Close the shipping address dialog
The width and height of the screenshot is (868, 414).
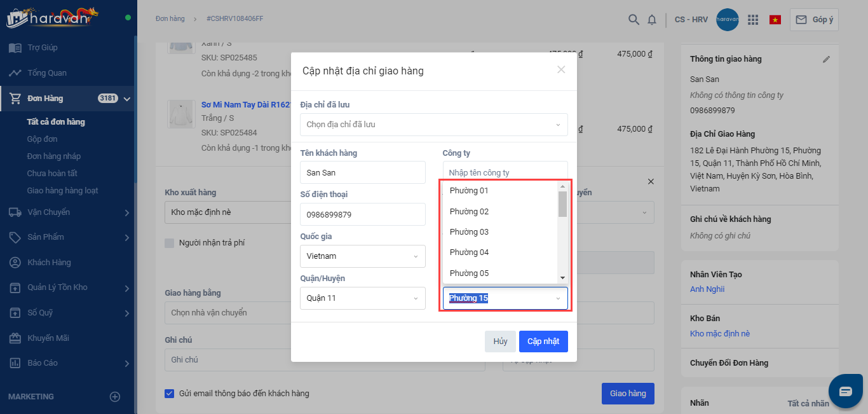point(561,70)
